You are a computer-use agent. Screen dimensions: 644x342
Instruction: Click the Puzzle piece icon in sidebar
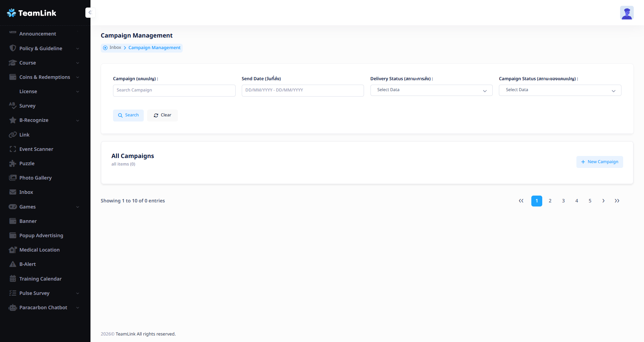tap(13, 163)
